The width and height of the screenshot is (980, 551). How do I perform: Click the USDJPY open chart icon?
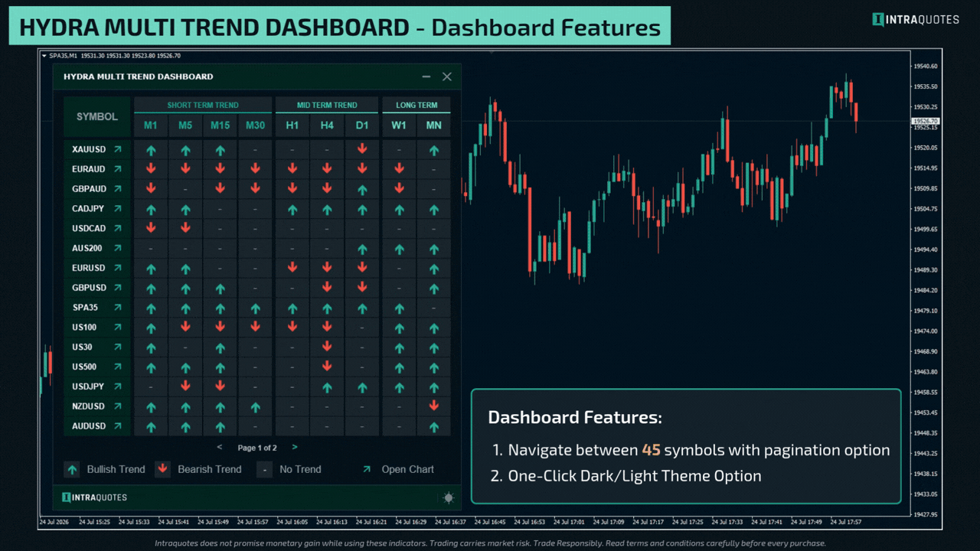click(118, 386)
